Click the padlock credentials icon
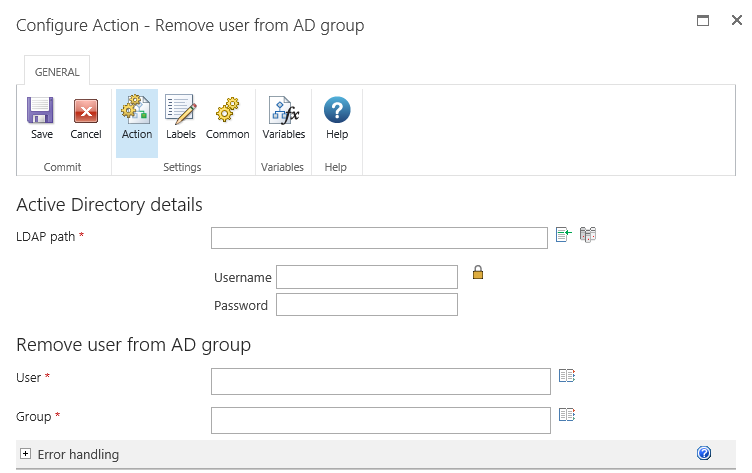Viewport: 752px width, 473px height. point(478,272)
